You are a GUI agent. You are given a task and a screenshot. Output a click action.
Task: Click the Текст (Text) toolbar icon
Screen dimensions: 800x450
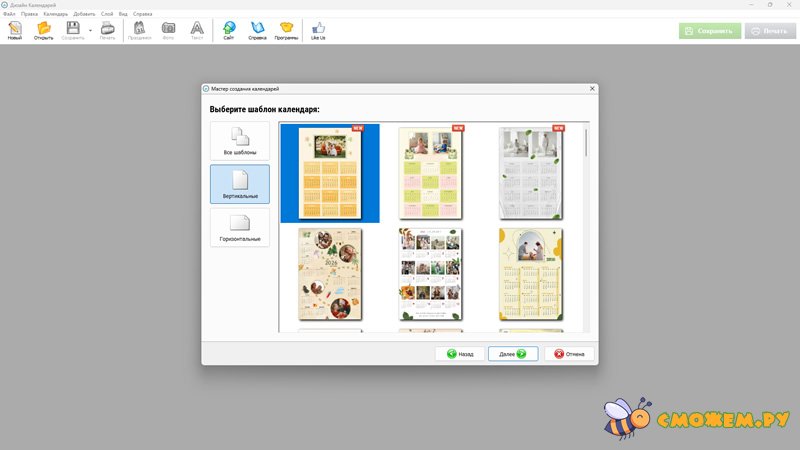[x=197, y=30]
